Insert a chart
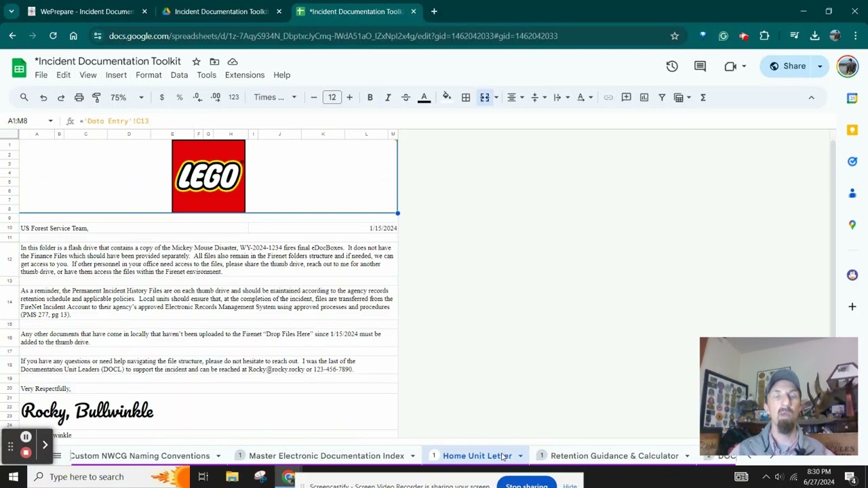Viewport: 868px width, 488px height. (x=644, y=98)
